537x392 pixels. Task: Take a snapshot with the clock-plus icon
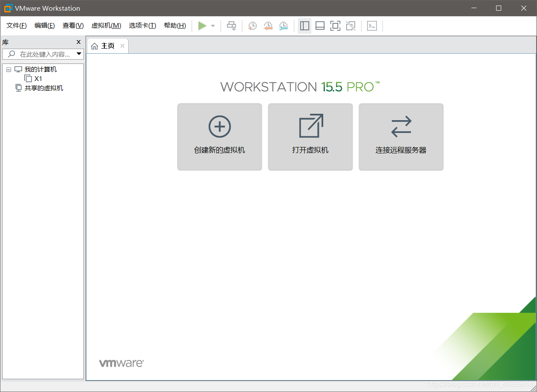(253, 26)
